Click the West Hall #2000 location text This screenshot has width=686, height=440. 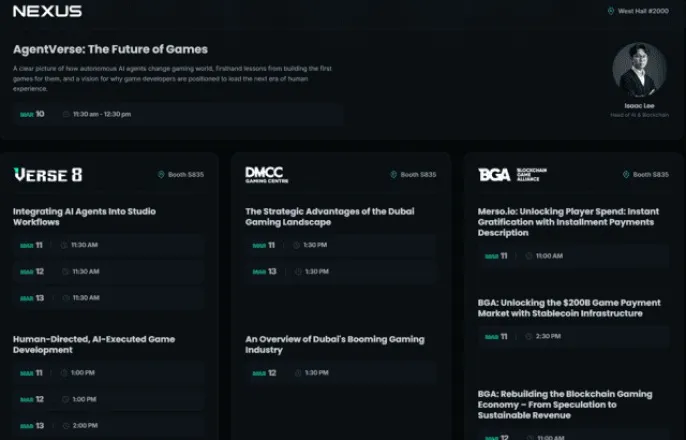(643, 11)
